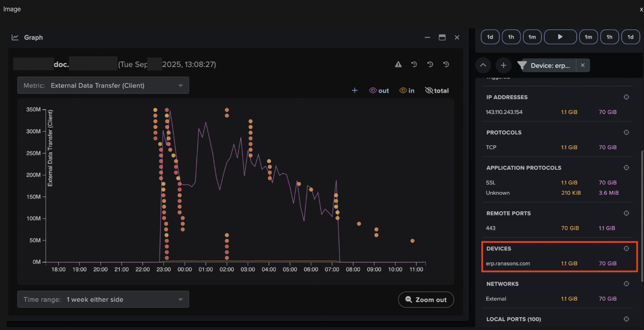
Task: Click the 3.6 MiB value for Unknown
Action: [609, 193]
